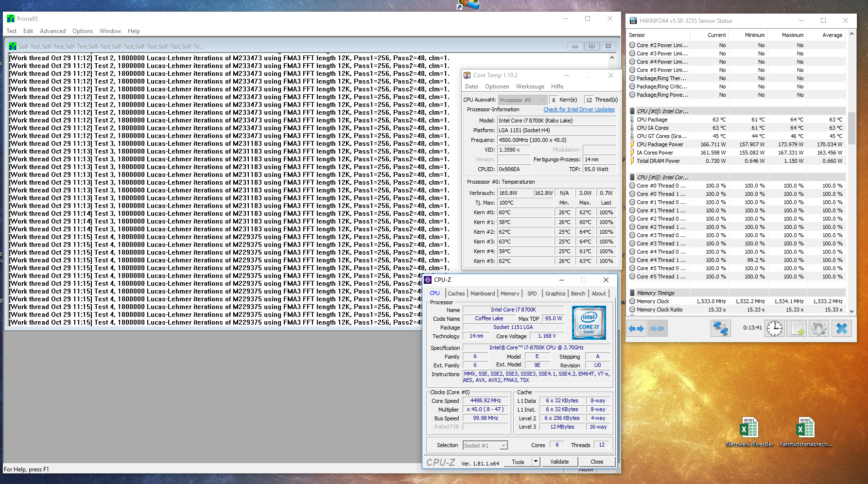Image resolution: width=868 pixels, height=484 pixels.
Task: Close the Self-Test child window in Prime95
Action: point(608,46)
